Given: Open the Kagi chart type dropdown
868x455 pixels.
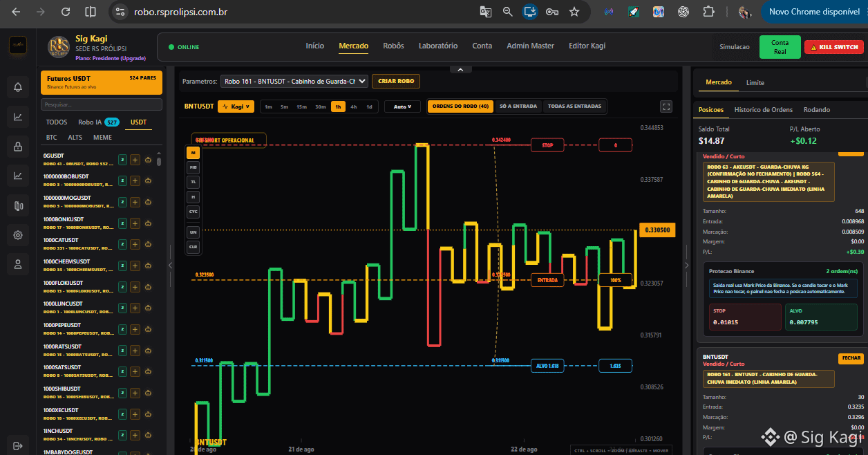Looking at the screenshot, I should (x=236, y=106).
